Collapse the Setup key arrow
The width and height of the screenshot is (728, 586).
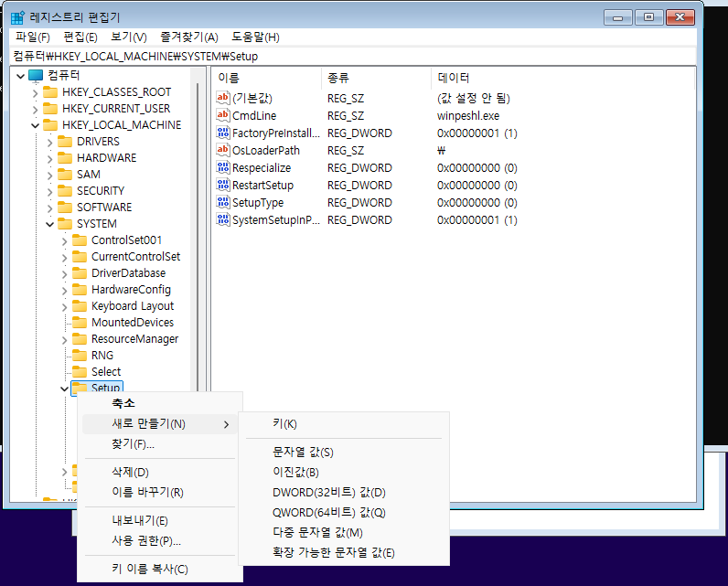click(x=64, y=389)
